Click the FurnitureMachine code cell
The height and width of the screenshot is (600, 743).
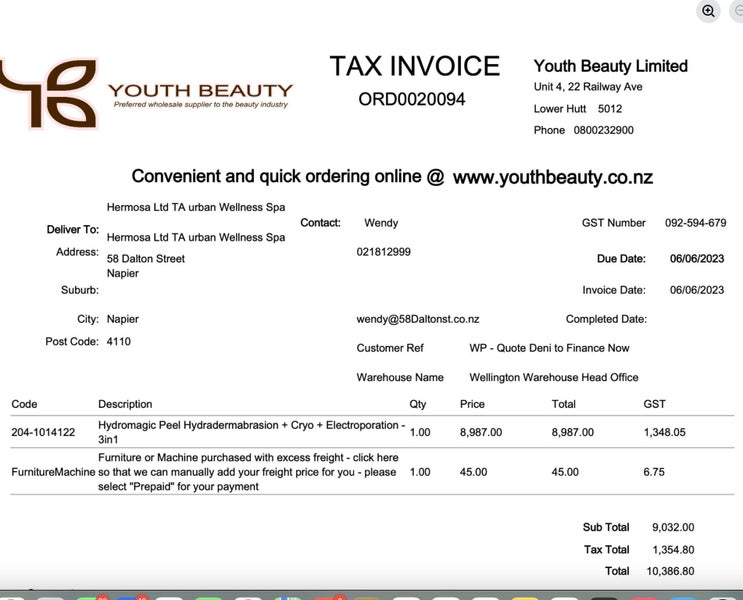[x=53, y=472]
